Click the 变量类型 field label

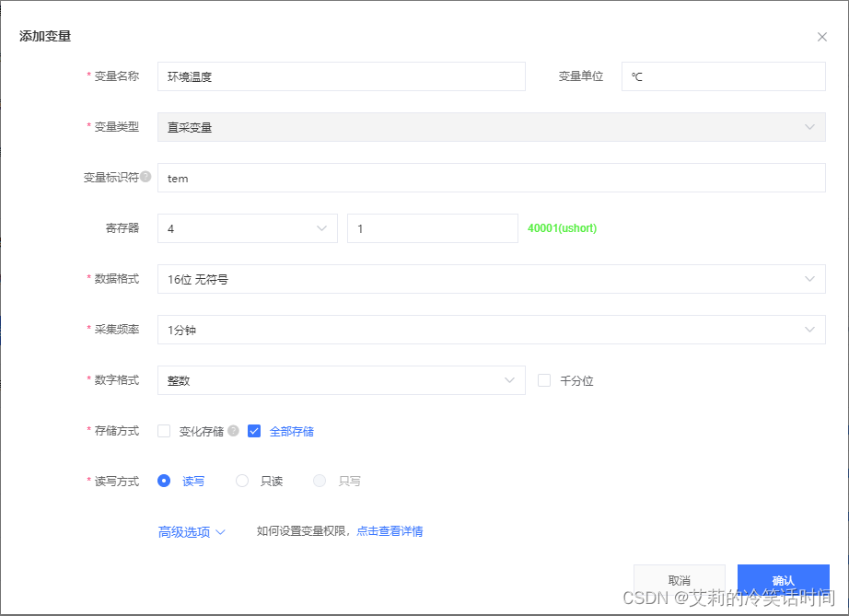[117, 127]
